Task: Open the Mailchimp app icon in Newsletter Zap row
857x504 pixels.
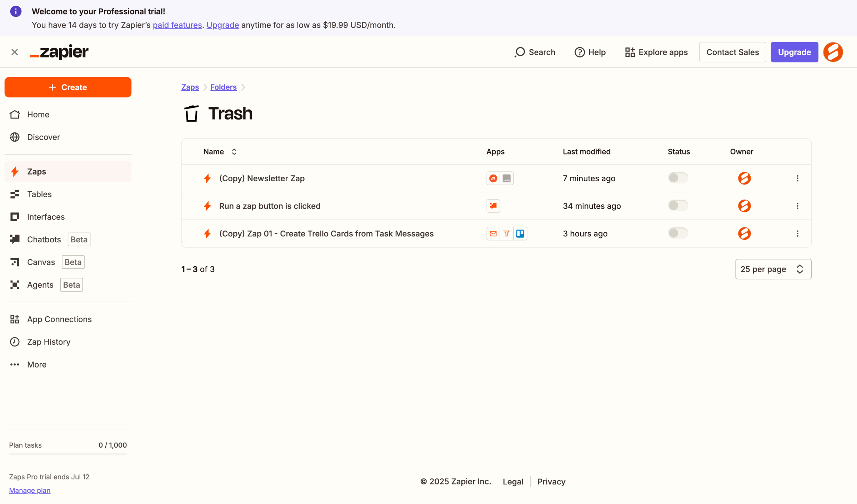Action: click(x=493, y=178)
